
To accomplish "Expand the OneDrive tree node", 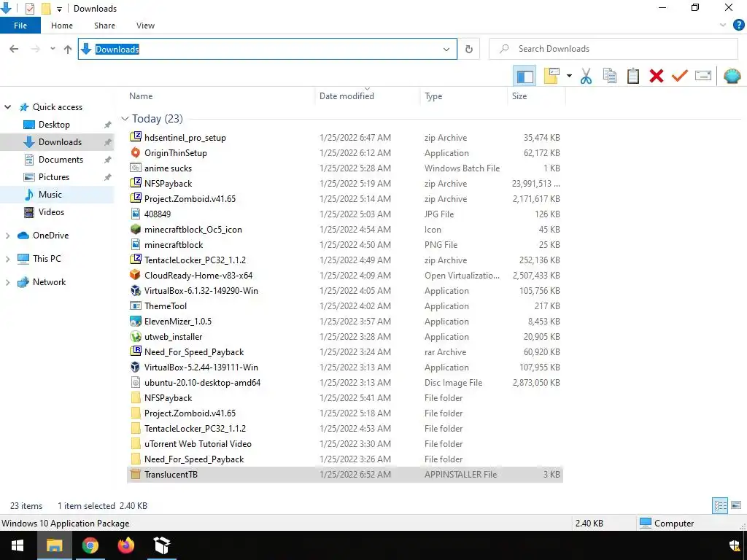I will coord(7,236).
